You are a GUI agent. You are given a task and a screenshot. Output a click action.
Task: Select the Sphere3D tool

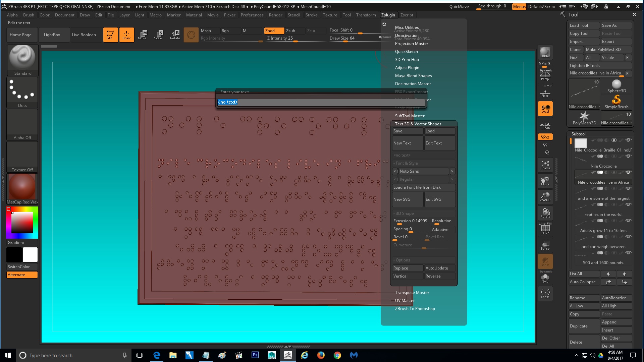pos(616,86)
